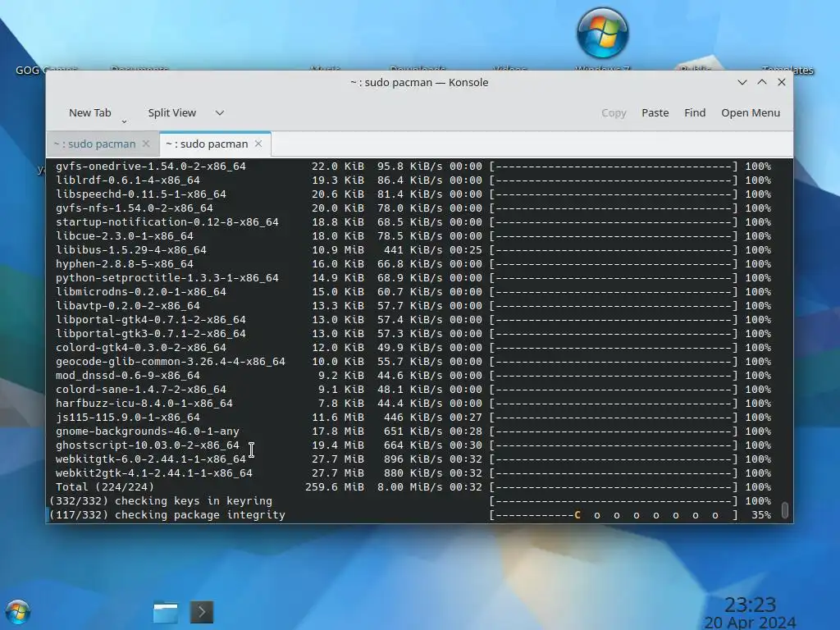The height and width of the screenshot is (630, 840).
Task: Open the Konsole terminal taskbar icon
Action: [202, 612]
